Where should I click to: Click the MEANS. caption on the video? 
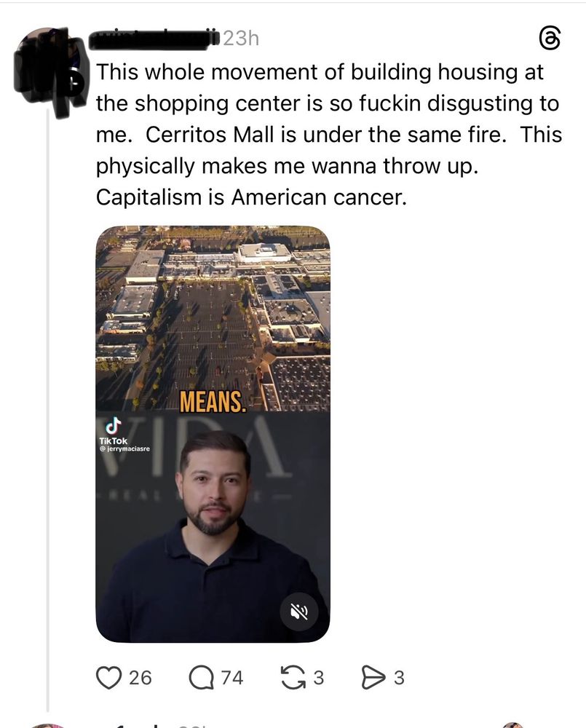[x=213, y=402]
